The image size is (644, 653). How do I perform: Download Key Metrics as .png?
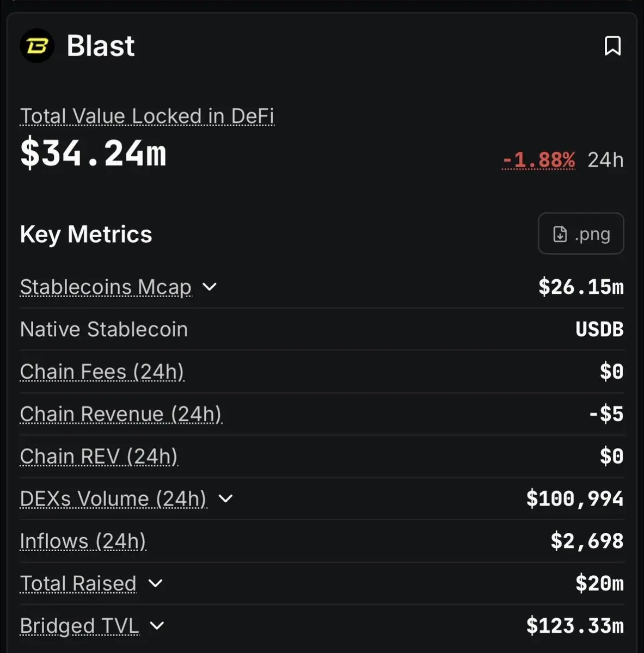(x=581, y=234)
